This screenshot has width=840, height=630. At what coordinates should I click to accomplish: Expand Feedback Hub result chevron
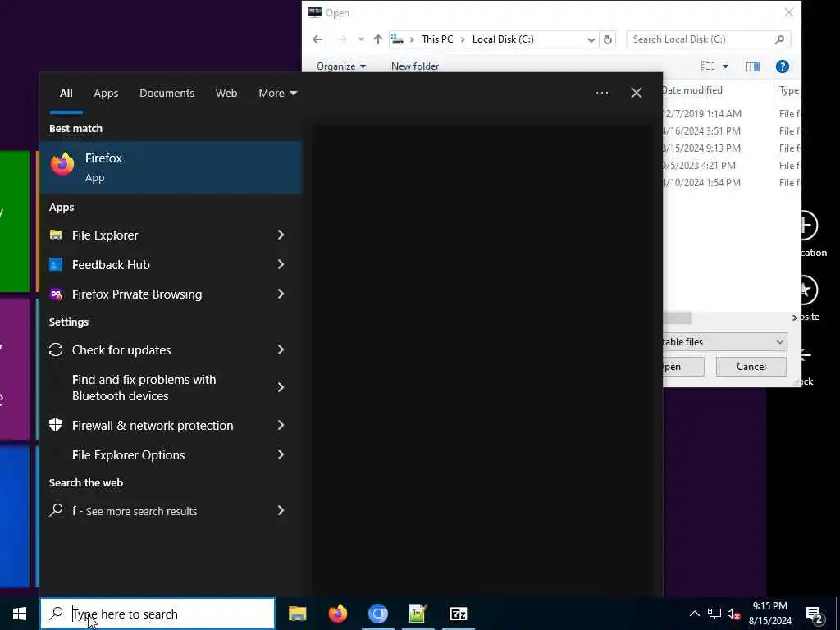[281, 264]
